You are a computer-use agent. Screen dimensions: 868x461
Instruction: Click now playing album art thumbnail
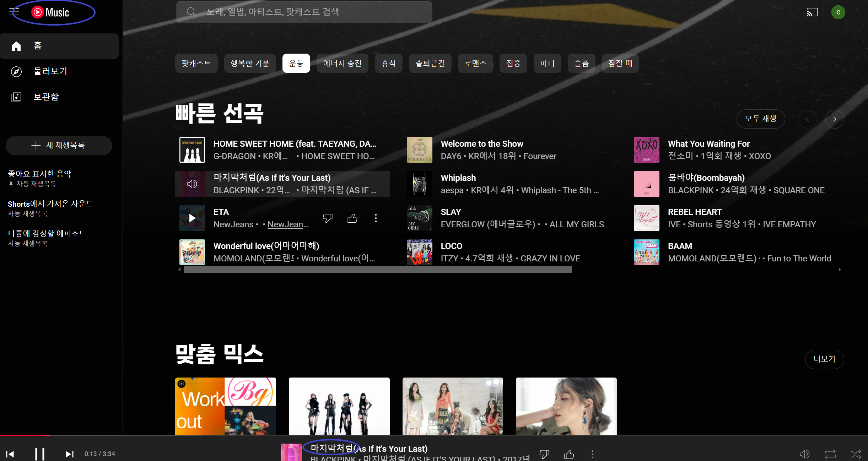click(291, 452)
